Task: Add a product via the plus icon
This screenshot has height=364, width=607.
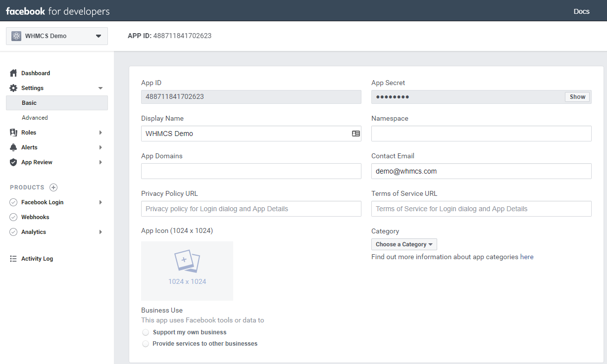Action: 53,187
